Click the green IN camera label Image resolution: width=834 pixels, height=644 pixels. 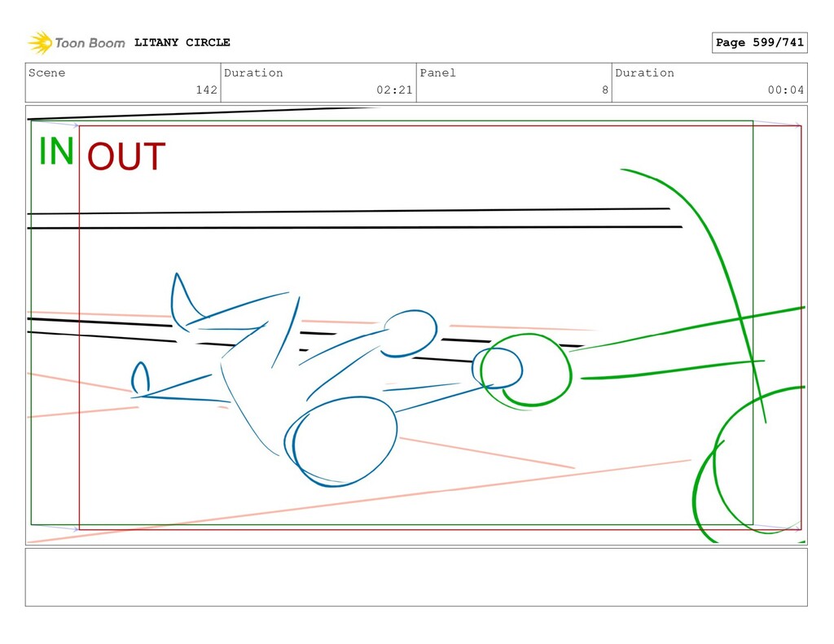[x=56, y=151]
